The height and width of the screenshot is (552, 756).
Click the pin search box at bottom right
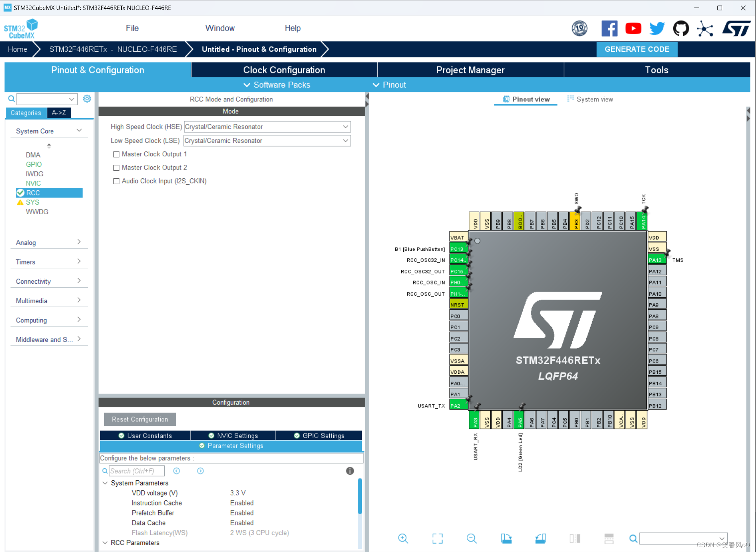click(683, 539)
